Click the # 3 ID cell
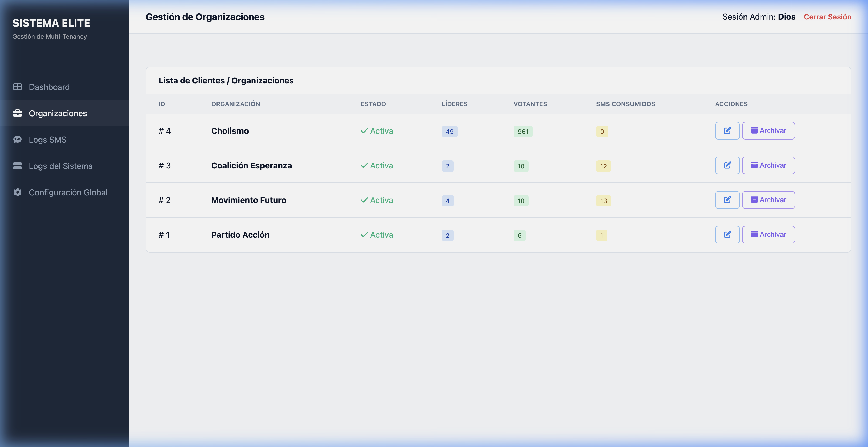The height and width of the screenshot is (447, 868). point(165,166)
